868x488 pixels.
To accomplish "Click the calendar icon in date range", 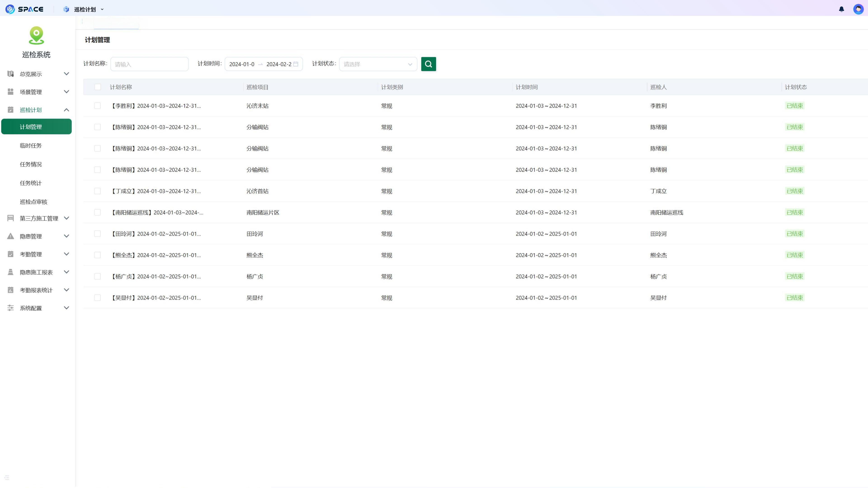I will click(x=295, y=64).
